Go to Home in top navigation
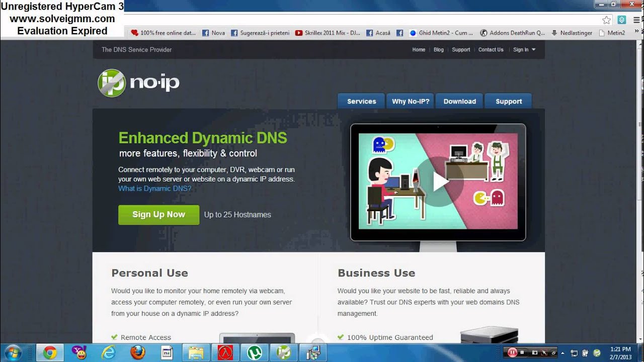 coord(419,50)
